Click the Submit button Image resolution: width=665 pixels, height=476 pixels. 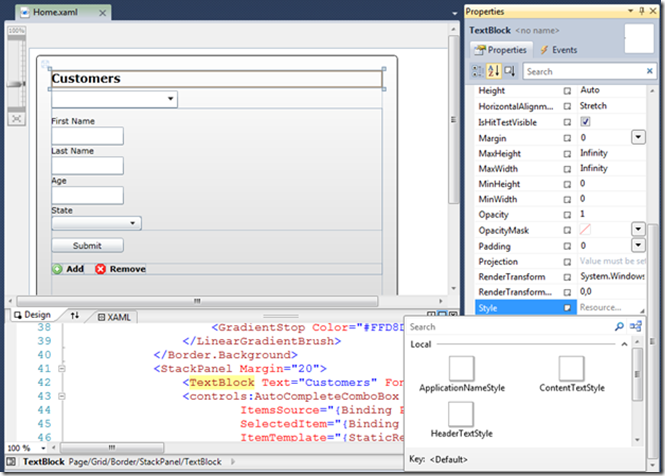tap(87, 245)
